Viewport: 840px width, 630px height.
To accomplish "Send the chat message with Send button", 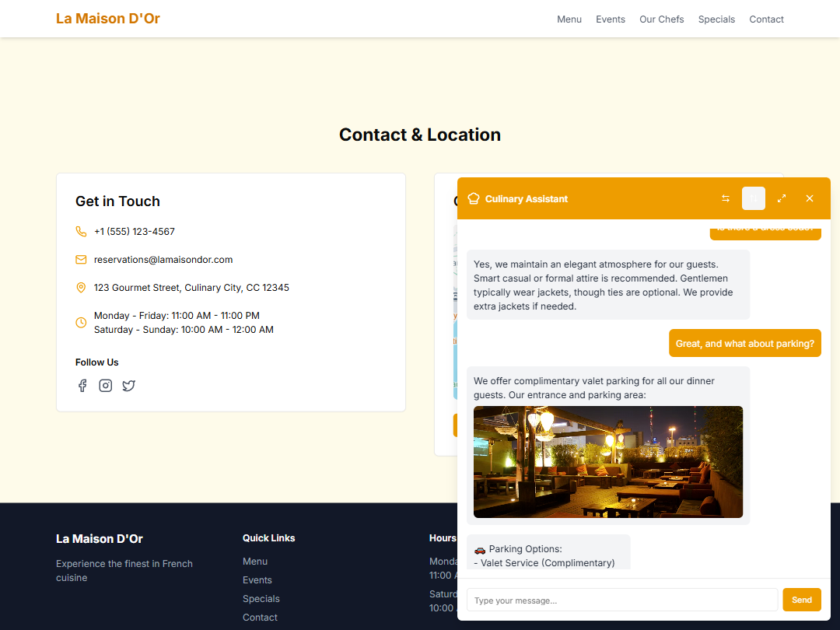I will (x=801, y=600).
